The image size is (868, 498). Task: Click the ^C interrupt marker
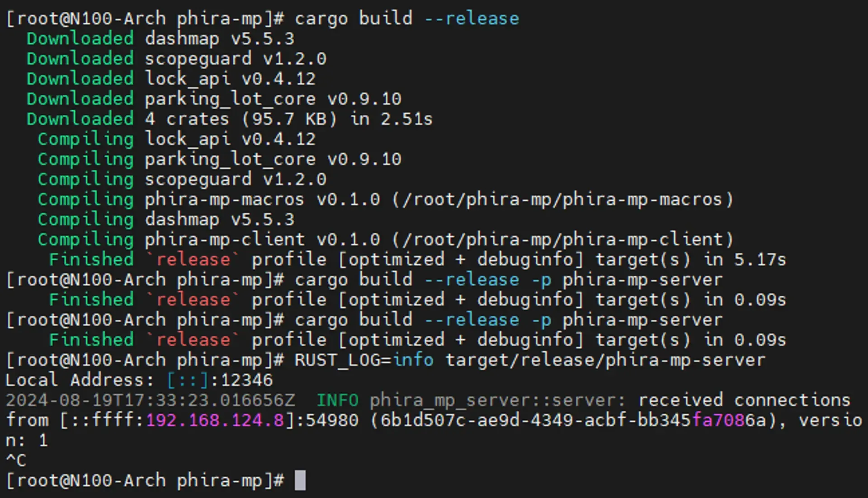click(x=16, y=460)
